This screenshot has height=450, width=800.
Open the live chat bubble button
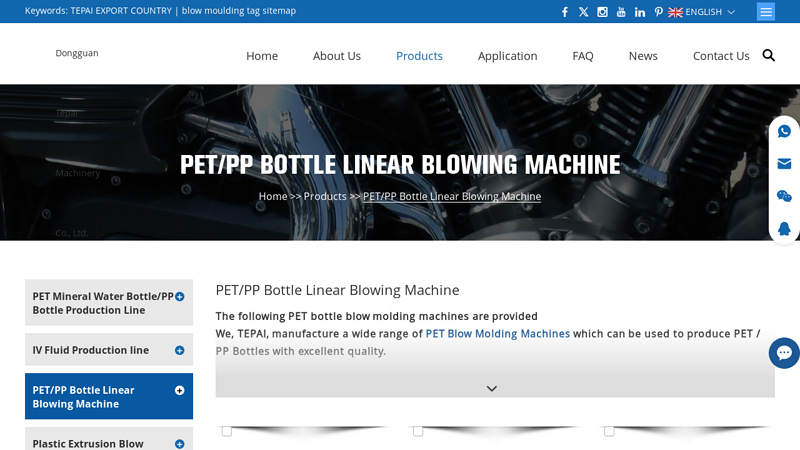[x=784, y=353]
